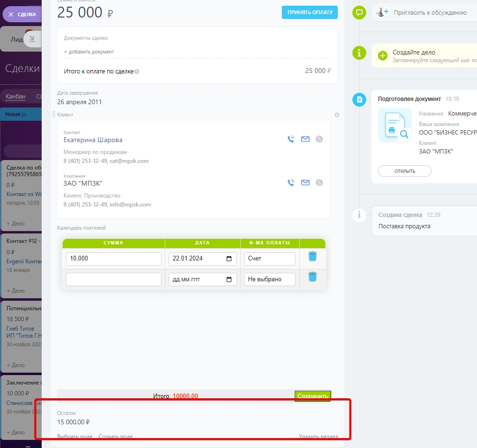Click the empty sum field in second row

pyautogui.click(x=114, y=279)
